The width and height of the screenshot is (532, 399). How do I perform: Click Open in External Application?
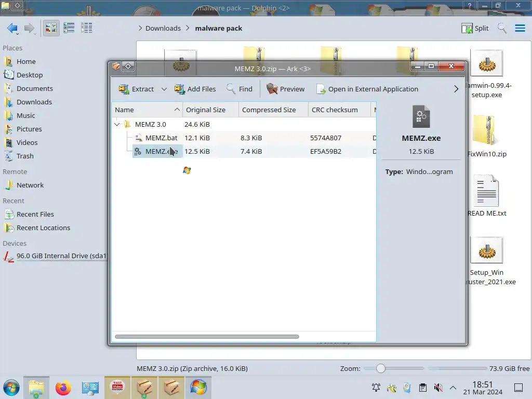367,89
